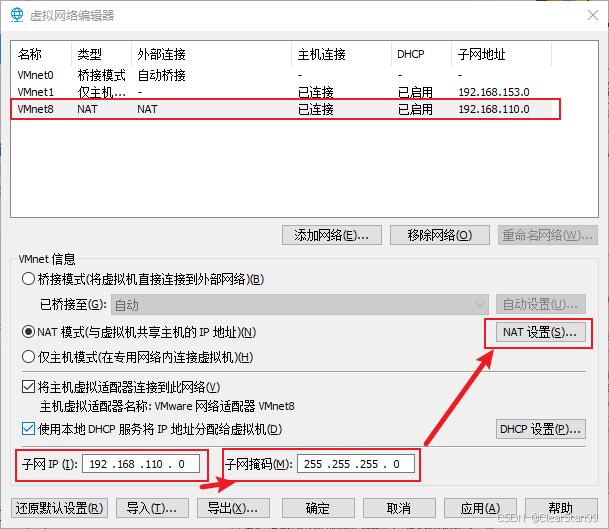The width and height of the screenshot is (609, 529).
Task: Click the 名称 column header
Action: pyautogui.click(x=41, y=54)
